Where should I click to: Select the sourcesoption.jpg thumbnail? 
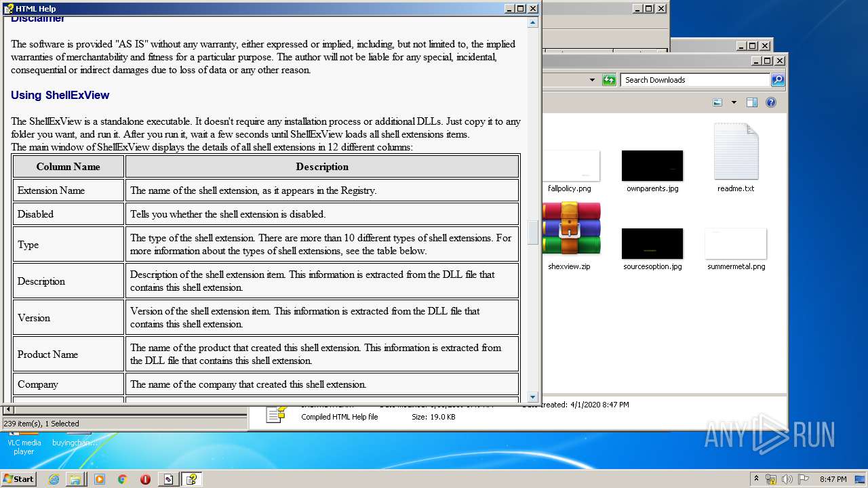(x=652, y=243)
